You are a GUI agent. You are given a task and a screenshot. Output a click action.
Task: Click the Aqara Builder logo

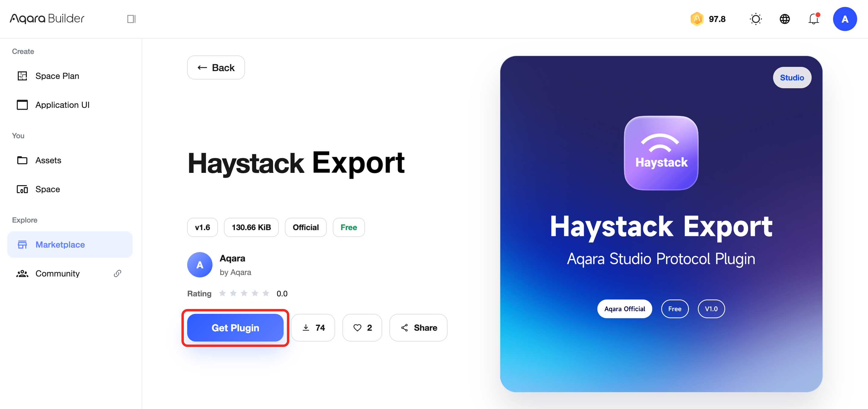click(47, 18)
